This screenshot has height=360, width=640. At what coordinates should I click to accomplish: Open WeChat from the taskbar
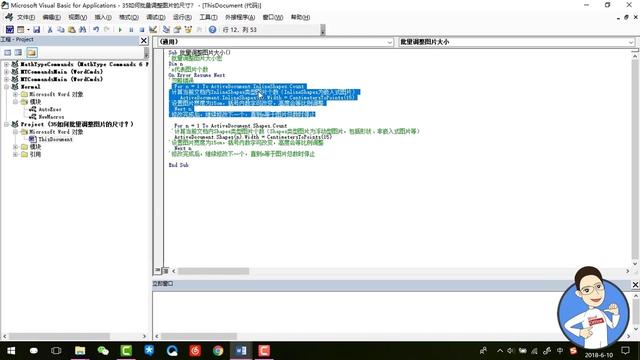103,351
